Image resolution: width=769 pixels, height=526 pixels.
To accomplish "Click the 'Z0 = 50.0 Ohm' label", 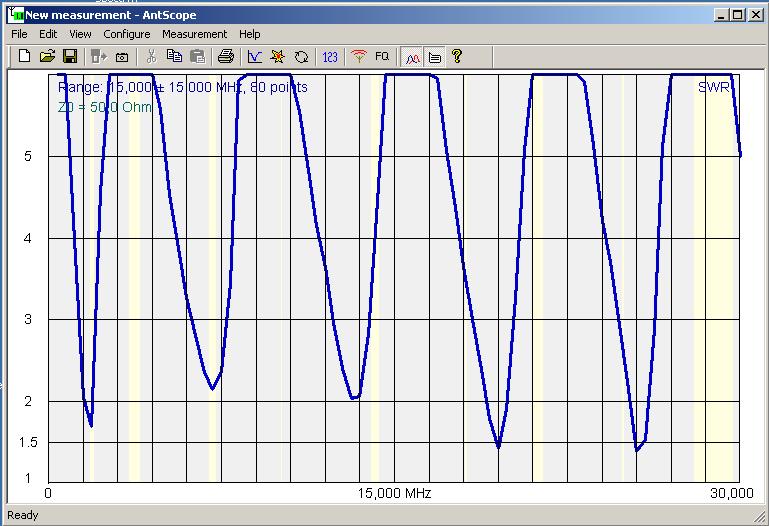I will coord(105,107).
